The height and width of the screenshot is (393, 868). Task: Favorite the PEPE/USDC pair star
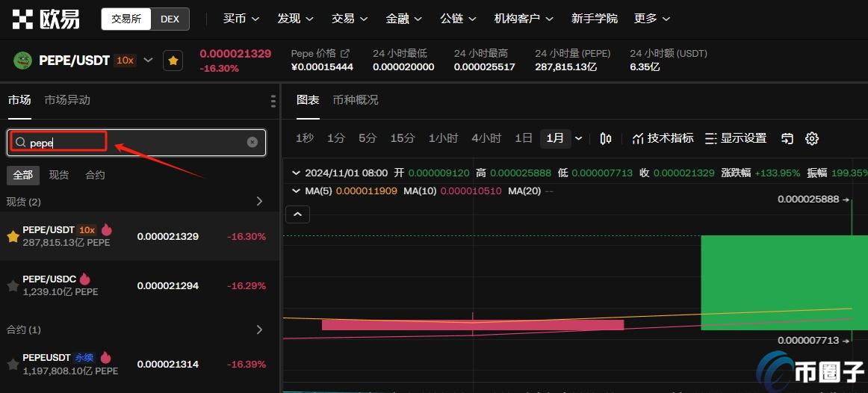[x=13, y=285]
